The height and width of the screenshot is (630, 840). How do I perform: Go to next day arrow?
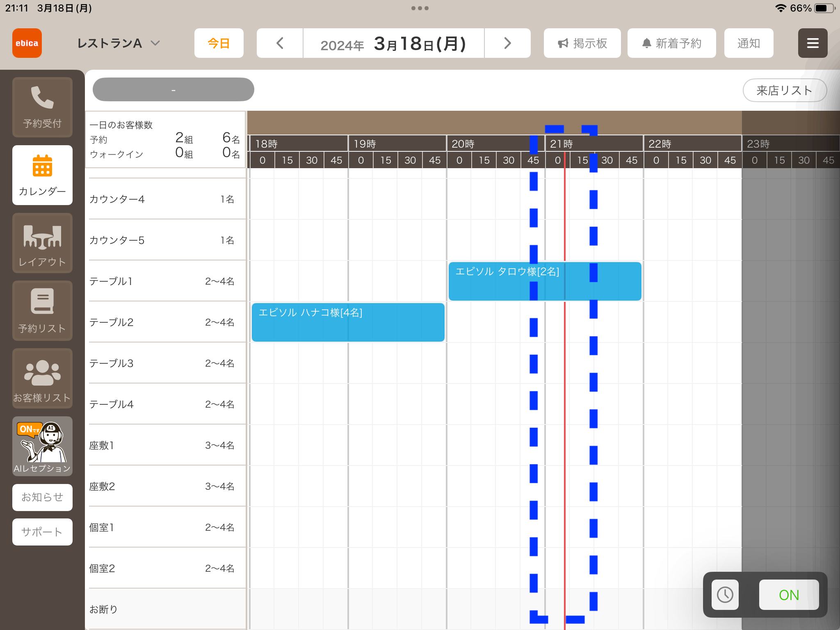click(x=507, y=43)
